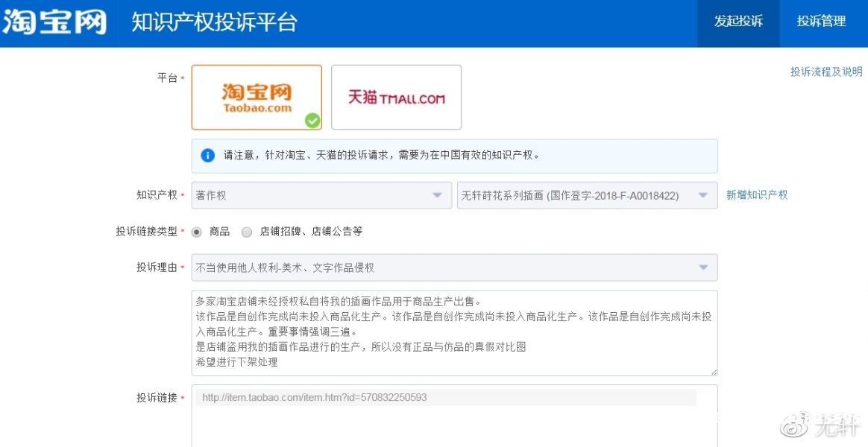Open the 投诉管理 tab
The height and width of the screenshot is (447, 868).
(x=822, y=22)
